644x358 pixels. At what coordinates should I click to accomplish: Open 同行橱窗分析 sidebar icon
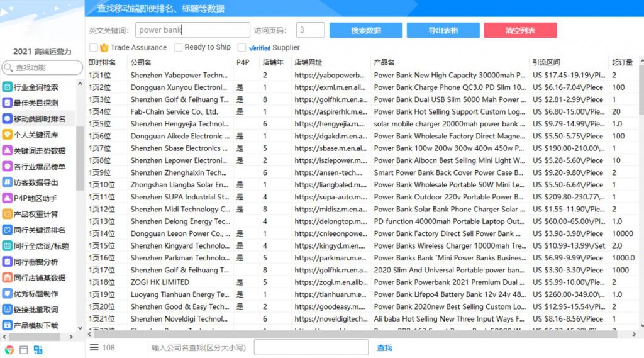pos(7,262)
